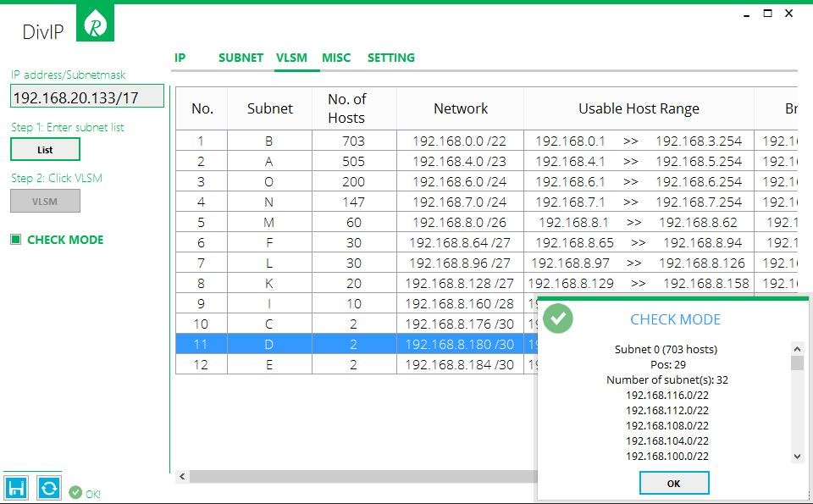Click the IP address/Subnetmask input field
This screenshot has height=504, width=813.
[x=87, y=97]
